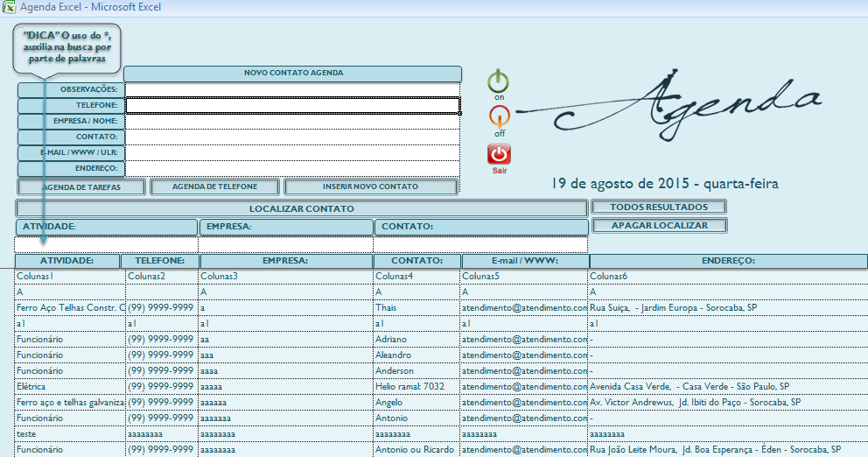Select contact cell 'Angelo'
Image resolution: width=868 pixels, height=457 pixels.
(416, 403)
